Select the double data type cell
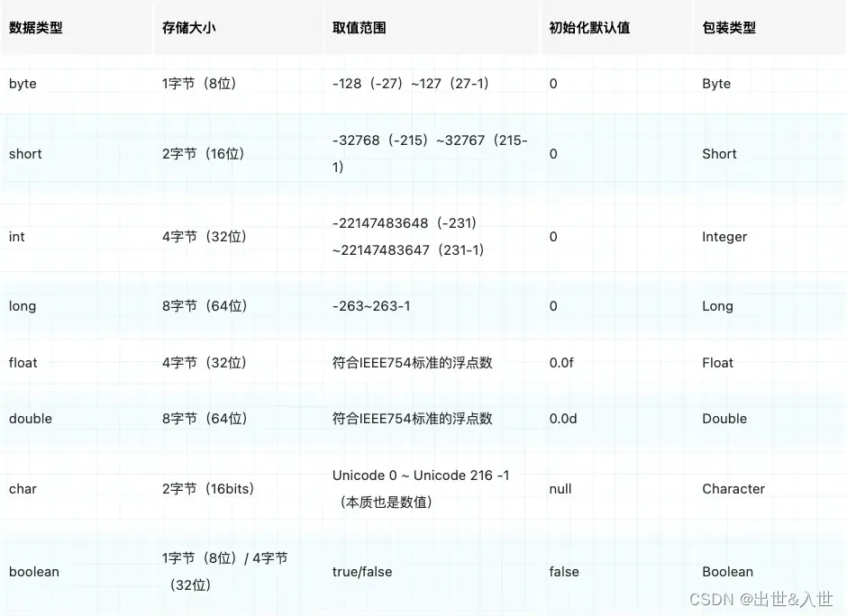Viewport: 847px width, 616px height. click(x=31, y=419)
